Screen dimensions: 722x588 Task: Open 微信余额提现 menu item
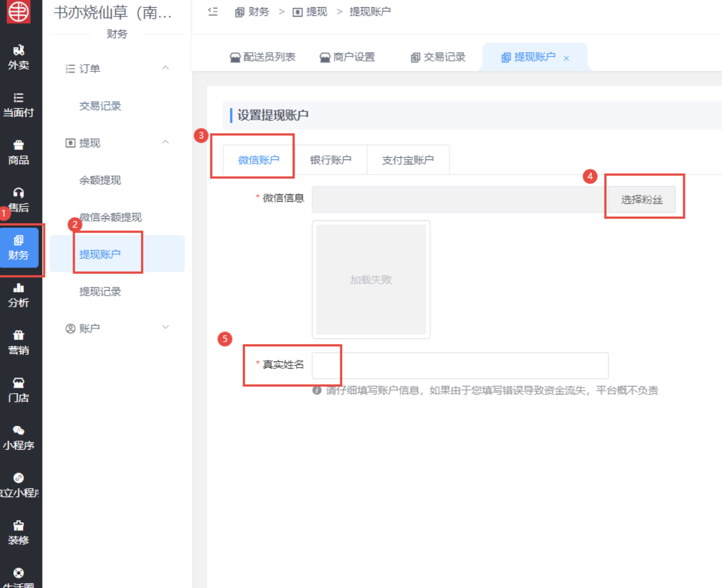[111, 217]
